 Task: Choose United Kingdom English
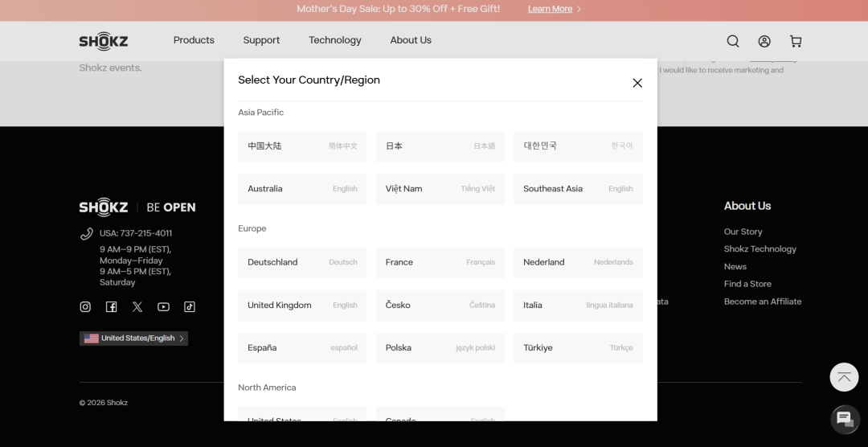(302, 306)
